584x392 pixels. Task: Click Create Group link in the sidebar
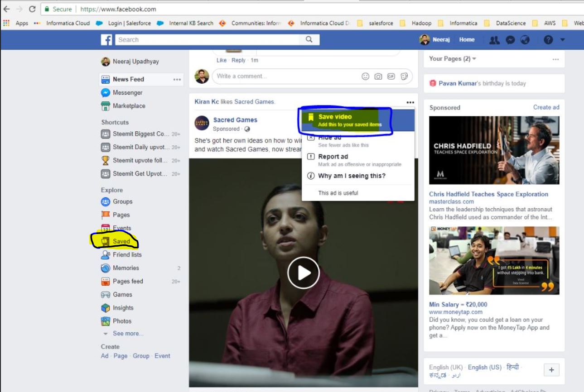tap(141, 356)
